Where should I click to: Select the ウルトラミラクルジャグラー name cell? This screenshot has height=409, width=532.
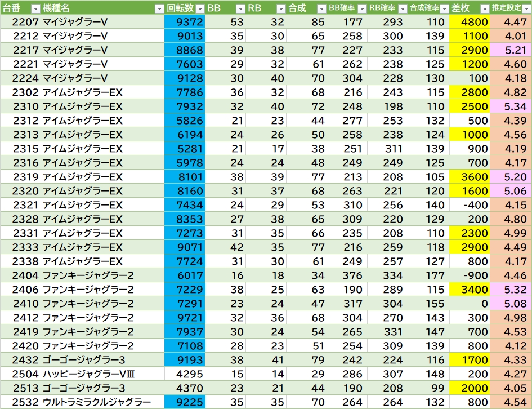[x=103, y=402]
